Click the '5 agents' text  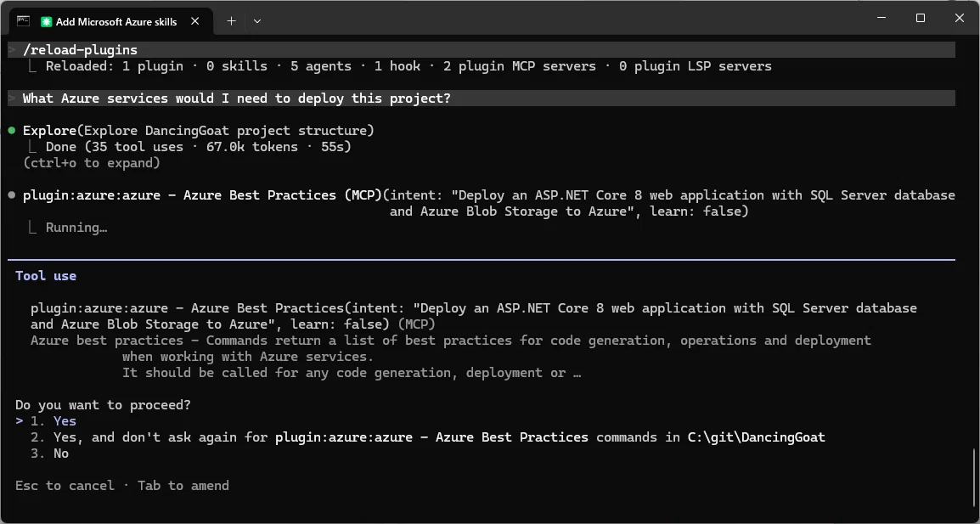[321, 65]
